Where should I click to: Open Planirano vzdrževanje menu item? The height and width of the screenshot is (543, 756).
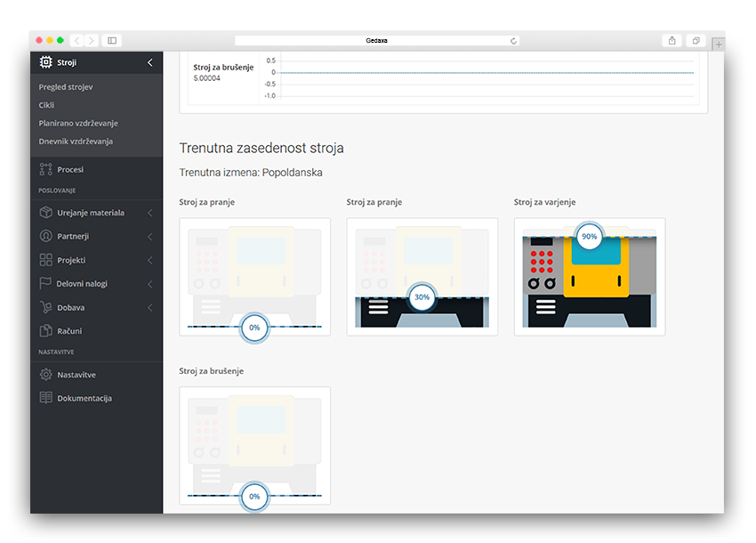pos(78,123)
